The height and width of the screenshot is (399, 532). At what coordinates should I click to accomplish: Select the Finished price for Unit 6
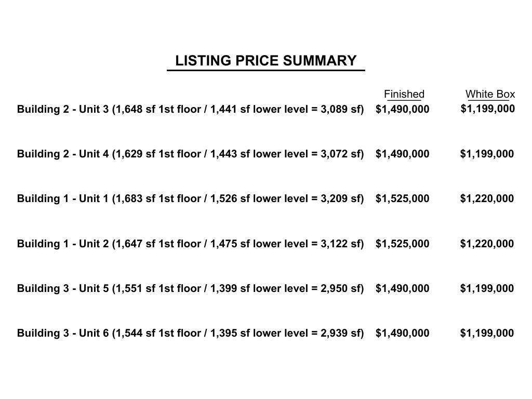coord(402,333)
